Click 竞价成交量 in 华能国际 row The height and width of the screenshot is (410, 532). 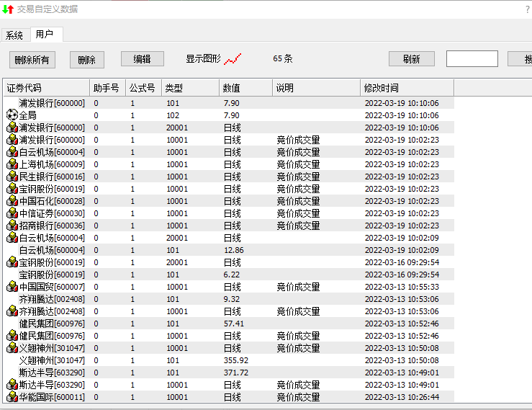click(x=298, y=397)
